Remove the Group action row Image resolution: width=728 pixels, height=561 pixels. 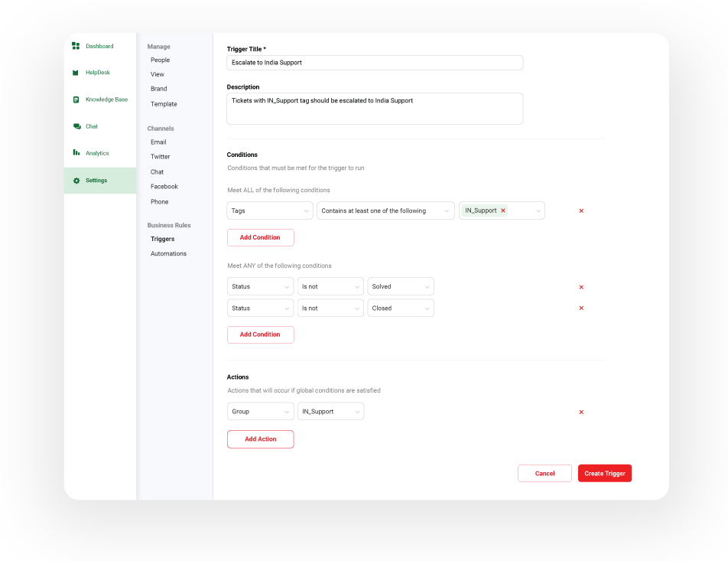pyautogui.click(x=581, y=412)
